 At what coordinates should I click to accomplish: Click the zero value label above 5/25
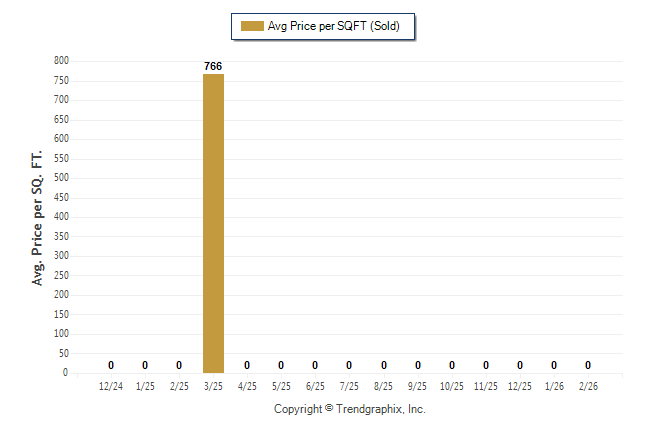click(281, 365)
